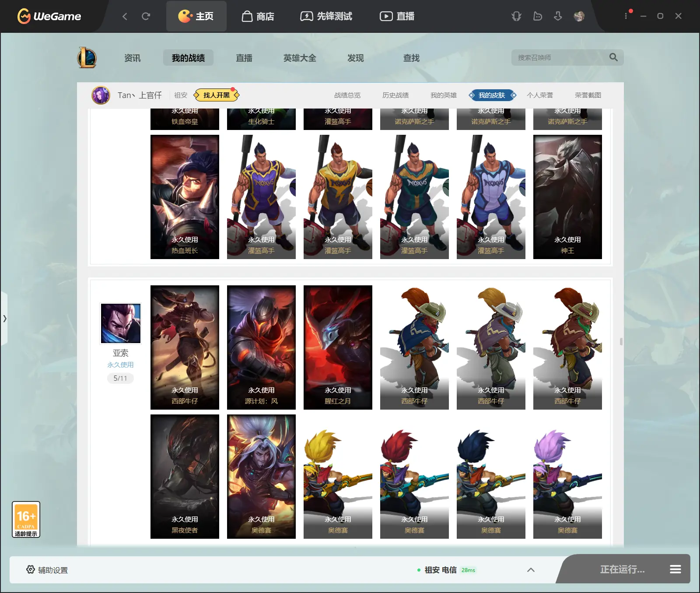700x593 pixels.
Task: Switch to 我的英雄 tab
Action: click(x=444, y=95)
